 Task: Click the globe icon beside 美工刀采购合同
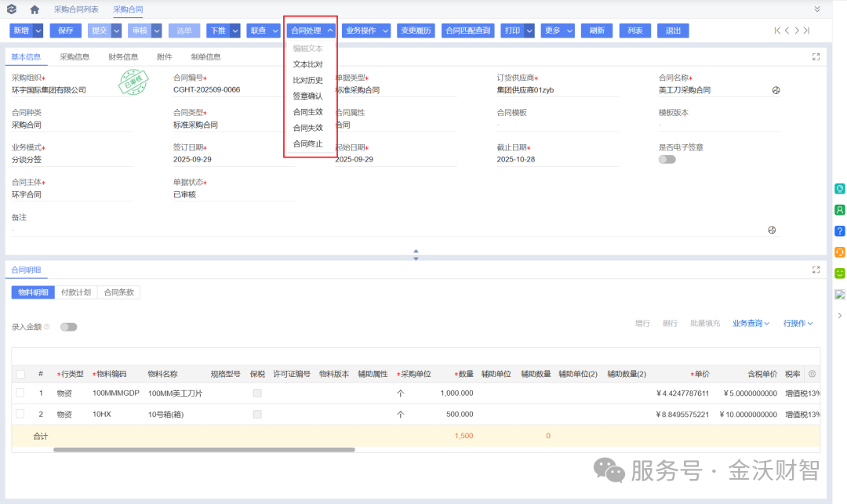point(776,90)
